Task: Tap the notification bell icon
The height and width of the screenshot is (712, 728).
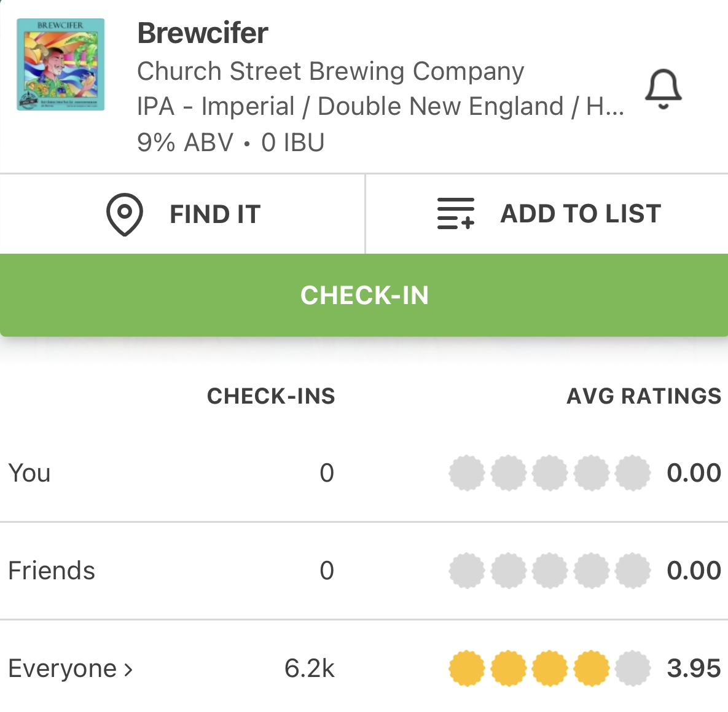Action: pos(663,90)
